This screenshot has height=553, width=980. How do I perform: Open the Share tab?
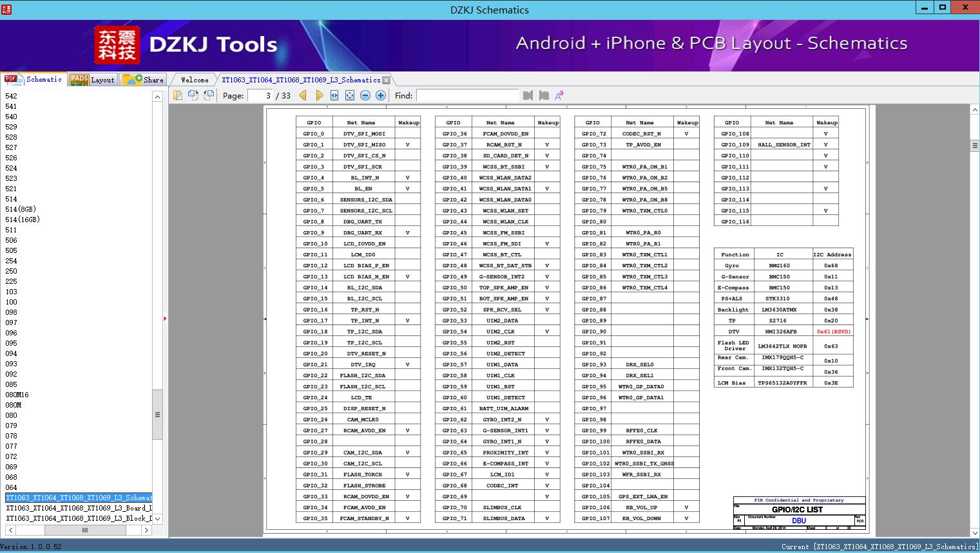[x=143, y=80]
